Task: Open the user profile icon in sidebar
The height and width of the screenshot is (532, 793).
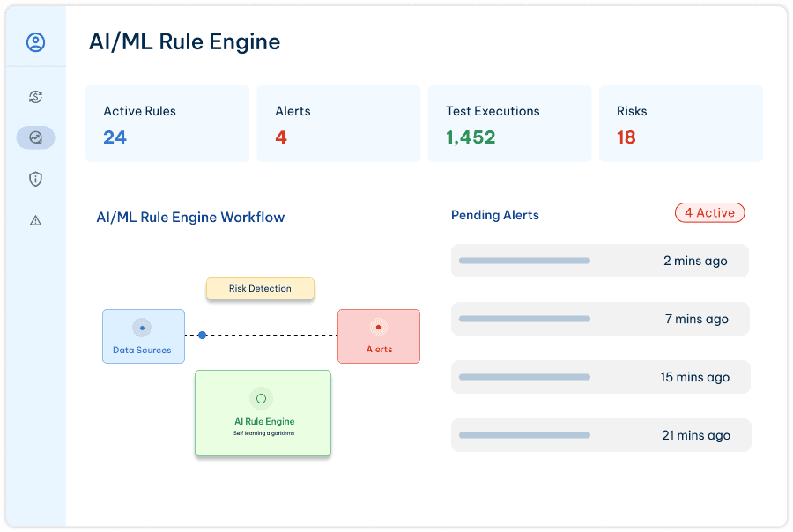Action: [x=35, y=41]
